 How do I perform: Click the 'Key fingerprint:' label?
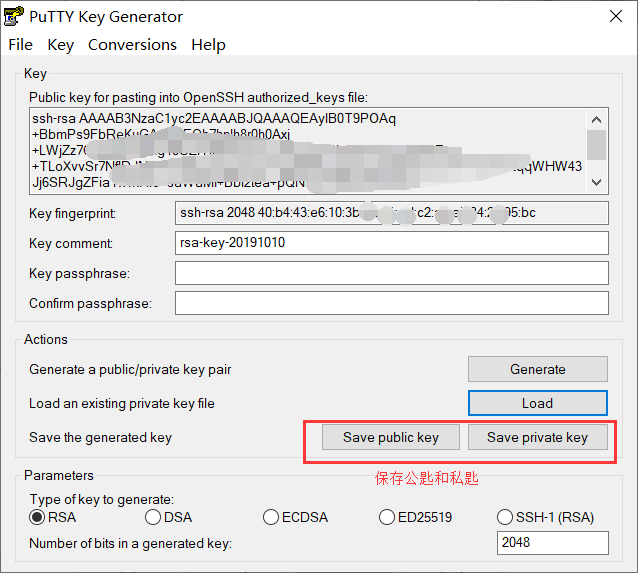pos(72,213)
